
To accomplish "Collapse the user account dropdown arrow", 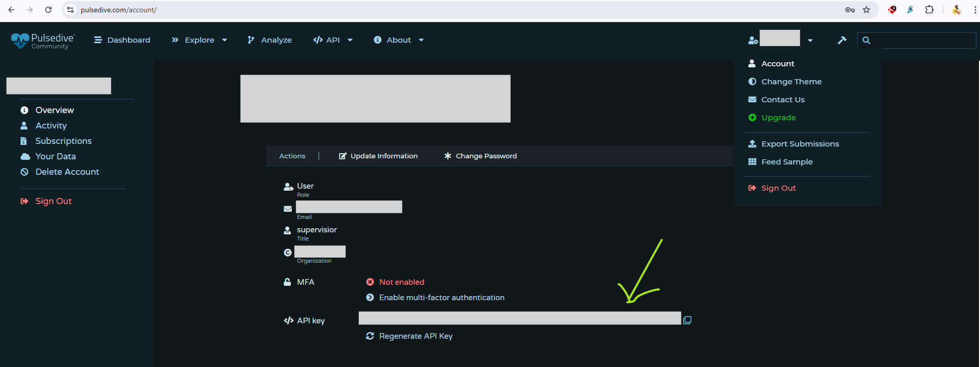I will pos(810,41).
